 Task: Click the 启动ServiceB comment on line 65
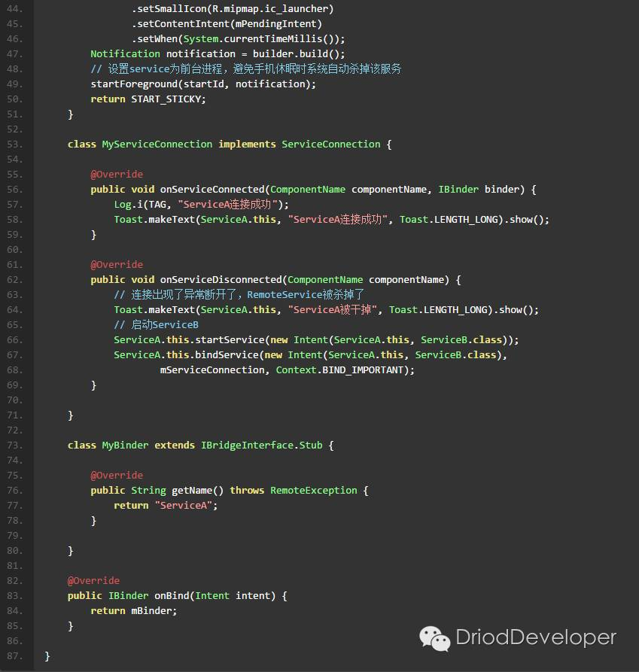[157, 324]
